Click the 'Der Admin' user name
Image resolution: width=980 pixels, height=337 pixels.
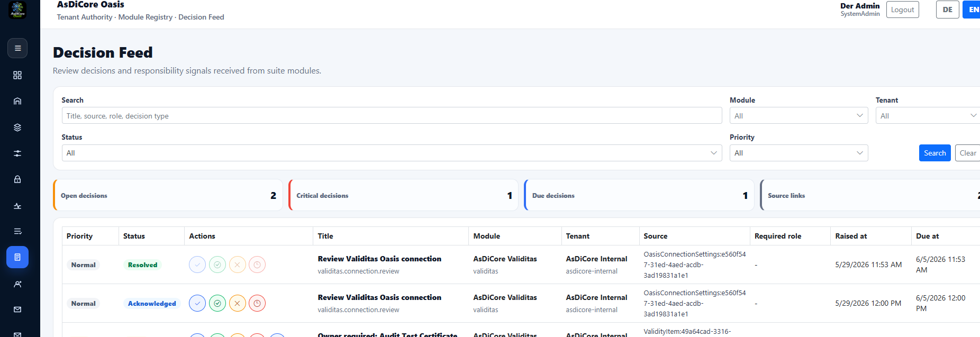(860, 6)
